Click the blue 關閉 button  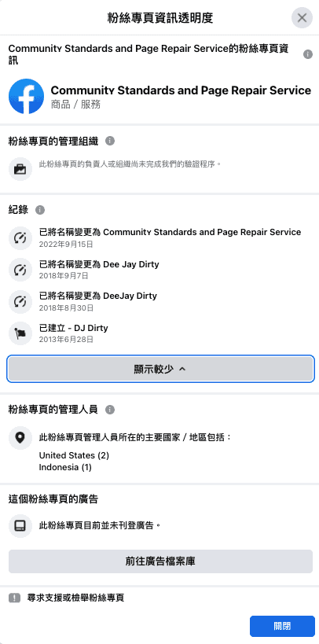(282, 627)
